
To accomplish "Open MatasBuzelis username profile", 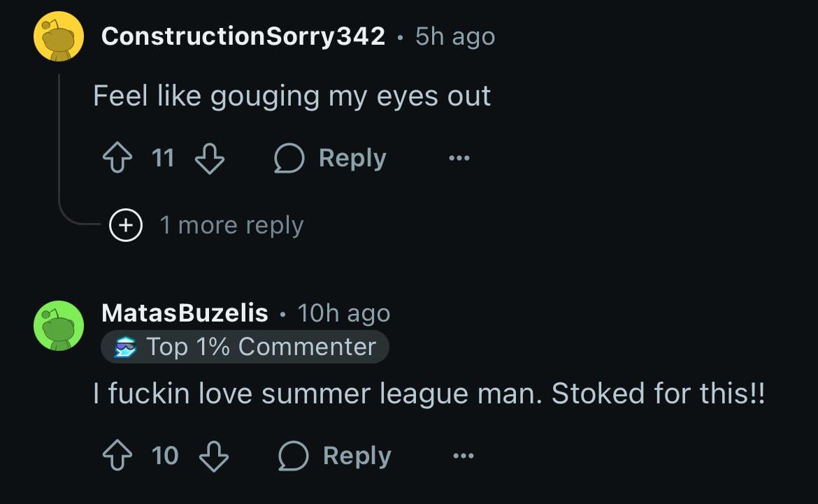I will [x=185, y=313].
